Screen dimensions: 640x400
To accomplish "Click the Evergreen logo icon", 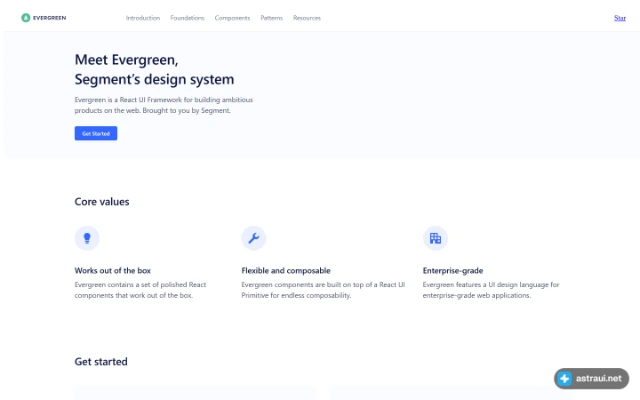I will (26, 18).
